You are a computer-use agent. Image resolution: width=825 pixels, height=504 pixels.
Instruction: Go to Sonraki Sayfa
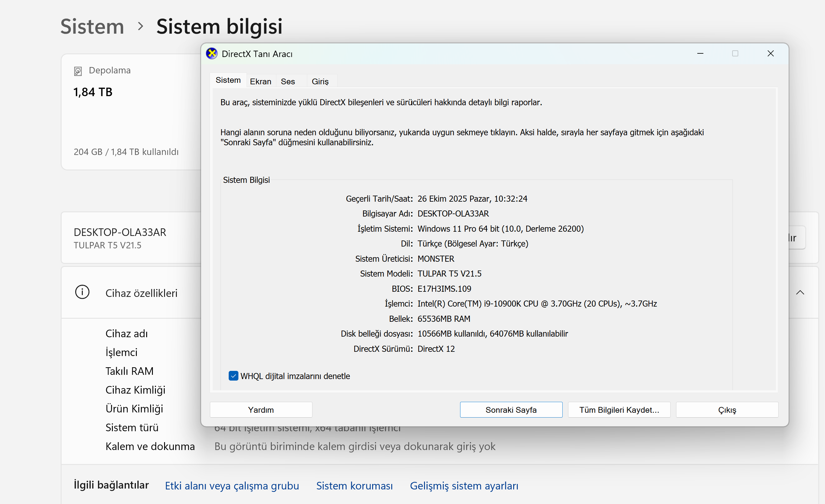click(511, 410)
